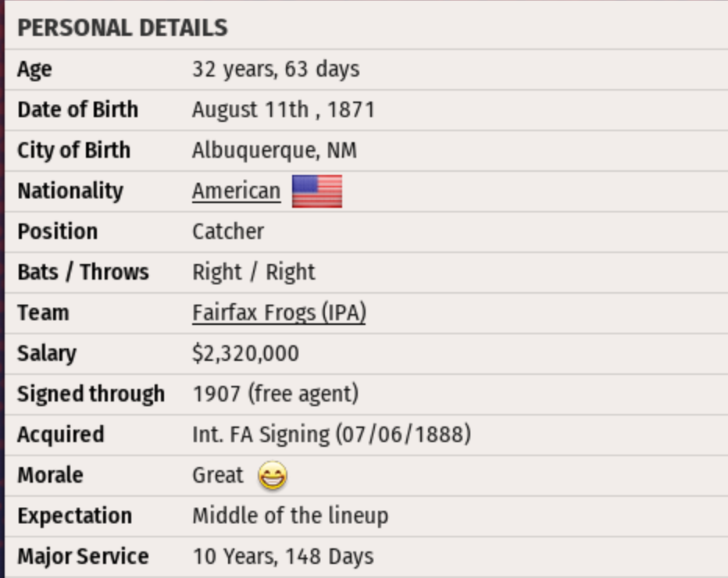This screenshot has width=728, height=578.
Task: Open the American nationality link
Action: (x=236, y=191)
